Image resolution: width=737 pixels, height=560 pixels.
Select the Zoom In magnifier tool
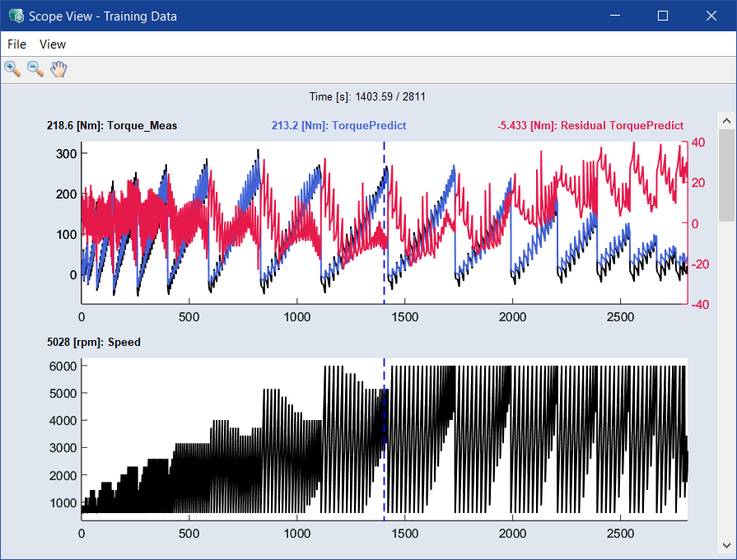tap(12, 69)
